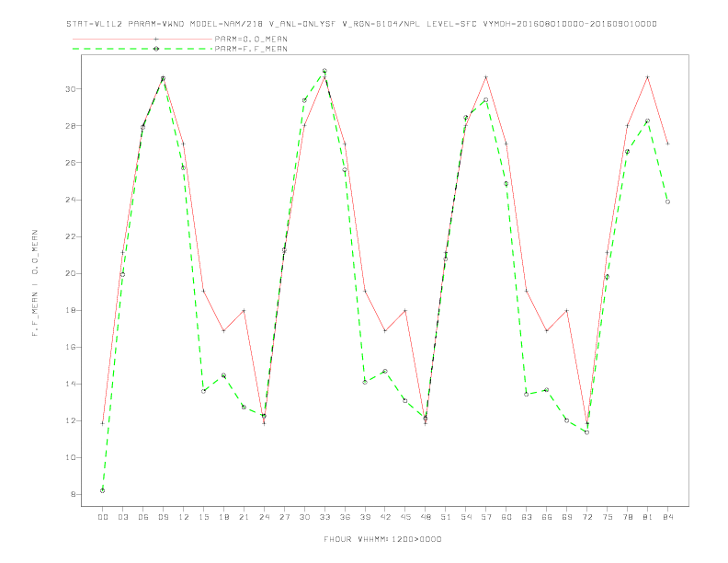Click x-axis tick label 51
Screen dimensions: 728x563
446,517
